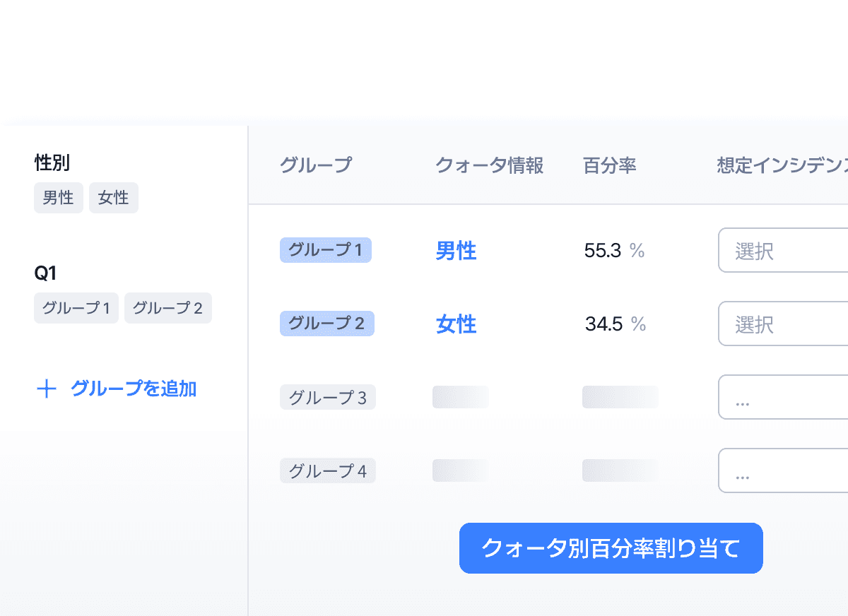Select the グループ 1 badge in the table
The height and width of the screenshot is (616, 848).
[325, 250]
